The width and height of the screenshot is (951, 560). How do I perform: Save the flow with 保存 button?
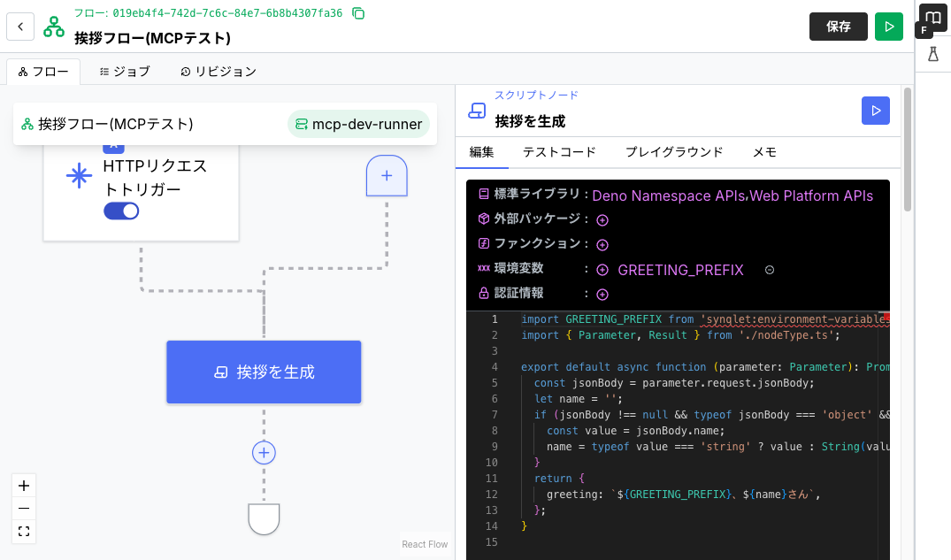(838, 27)
